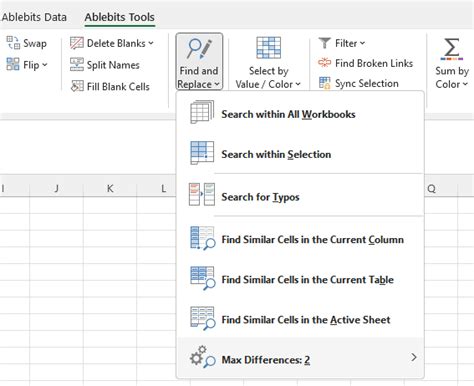The image size is (474, 386).
Task: Click Find Similar Cells in Active Sheet icon
Action: 202,318
